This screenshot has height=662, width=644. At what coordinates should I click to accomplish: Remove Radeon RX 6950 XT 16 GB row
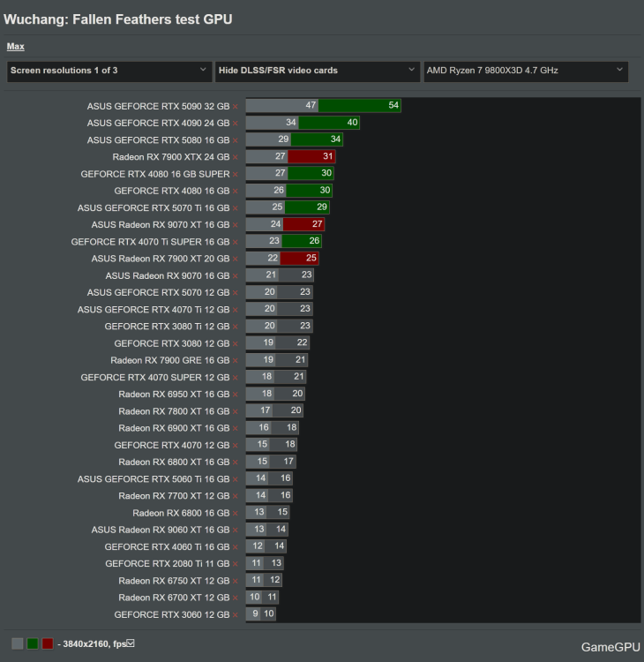coord(235,395)
